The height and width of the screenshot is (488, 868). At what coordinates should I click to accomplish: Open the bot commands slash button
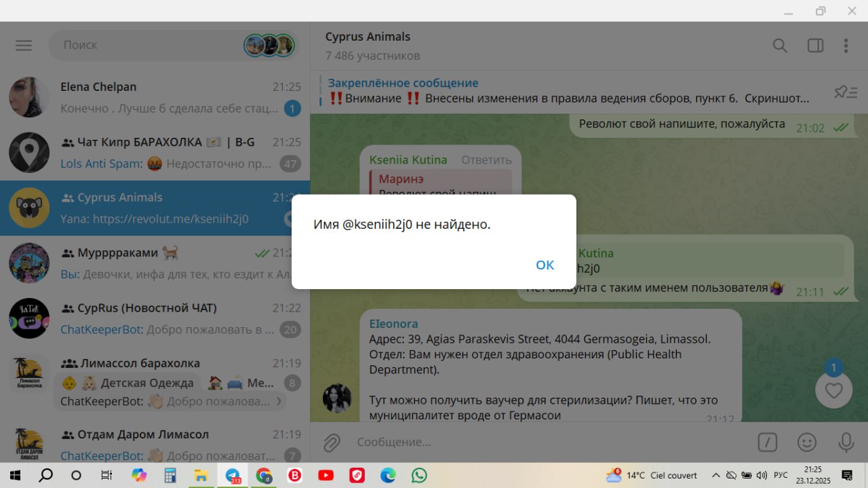point(767,443)
